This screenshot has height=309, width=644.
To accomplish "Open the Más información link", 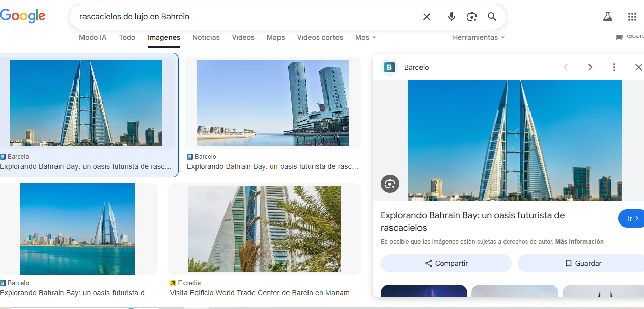I will 579,242.
